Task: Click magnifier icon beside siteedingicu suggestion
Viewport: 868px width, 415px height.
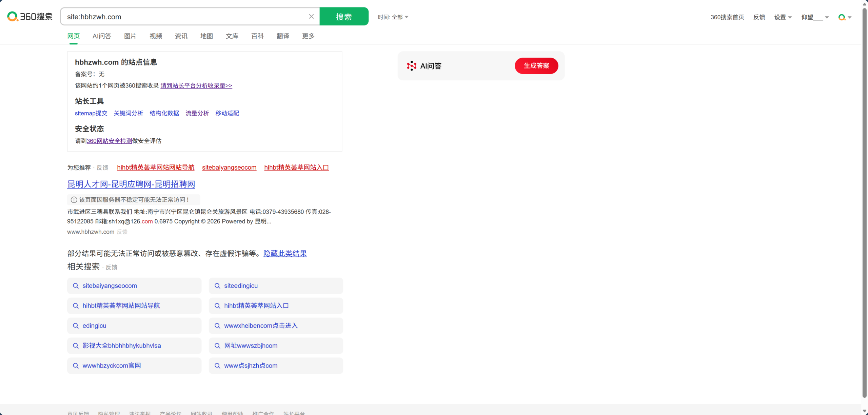Action: coord(217,286)
